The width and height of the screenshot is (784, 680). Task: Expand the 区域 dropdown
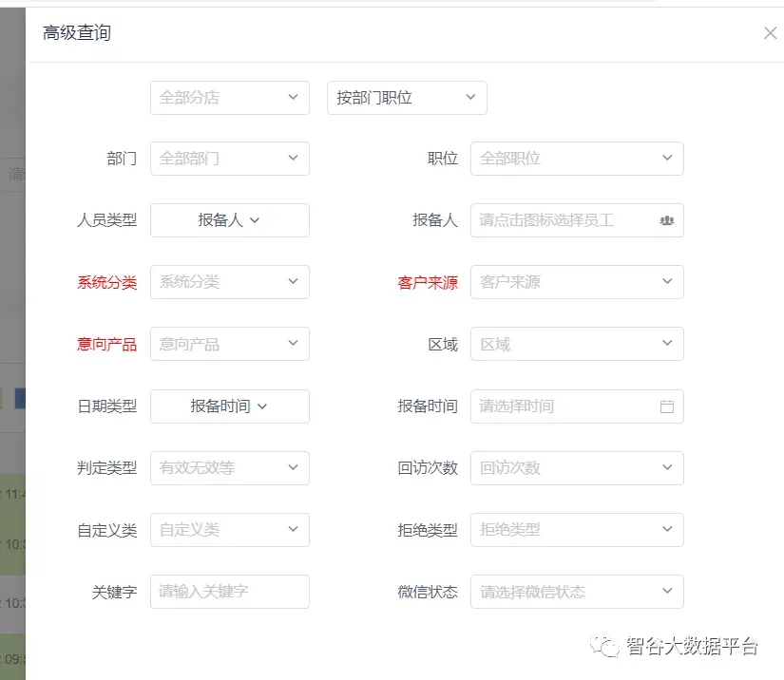[x=576, y=344]
